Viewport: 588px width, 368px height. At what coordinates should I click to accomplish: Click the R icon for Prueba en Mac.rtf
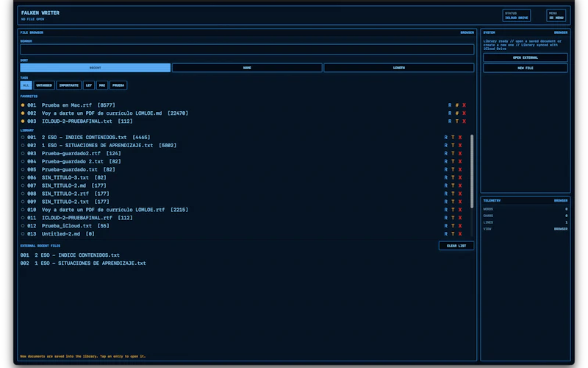pyautogui.click(x=450, y=105)
